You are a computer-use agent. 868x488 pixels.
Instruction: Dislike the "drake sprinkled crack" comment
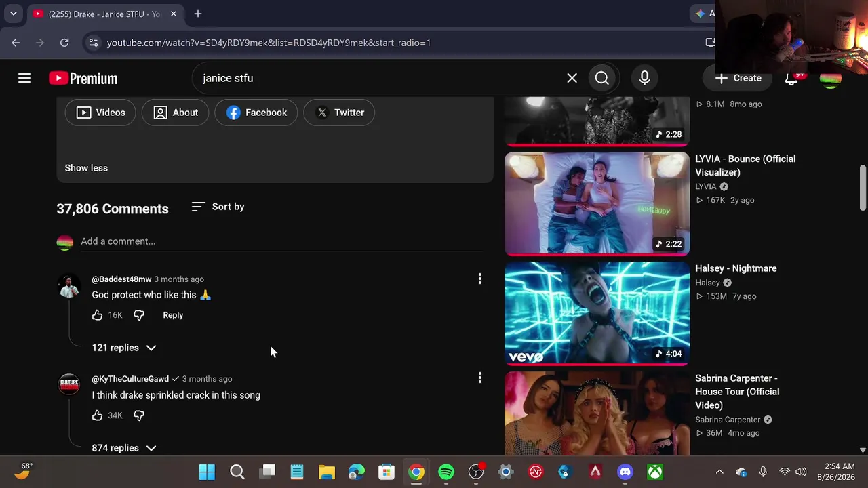point(139,415)
